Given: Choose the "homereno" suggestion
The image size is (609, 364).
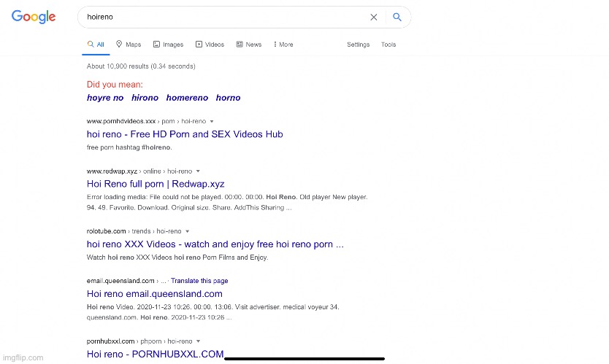Looking at the screenshot, I should (187, 98).
